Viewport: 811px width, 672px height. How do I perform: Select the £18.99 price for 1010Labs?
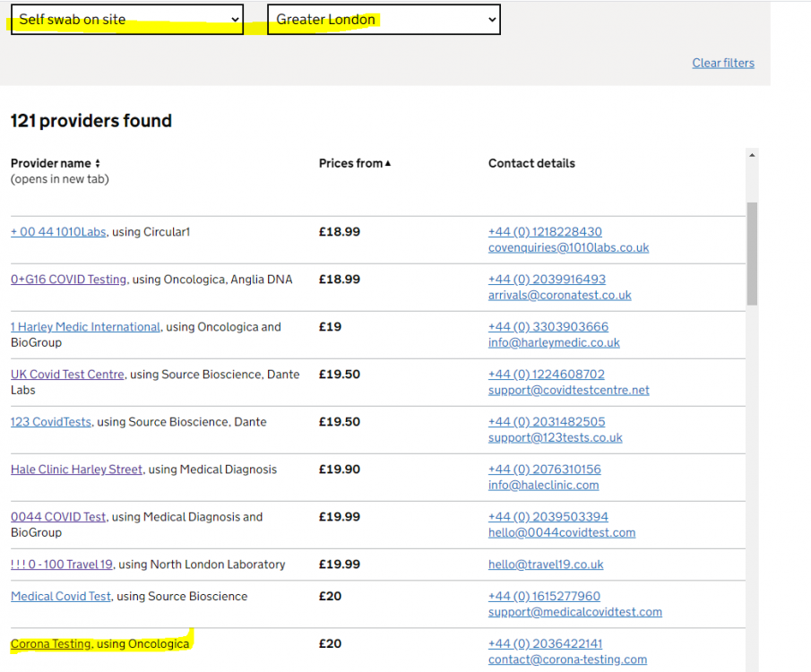pyautogui.click(x=340, y=232)
